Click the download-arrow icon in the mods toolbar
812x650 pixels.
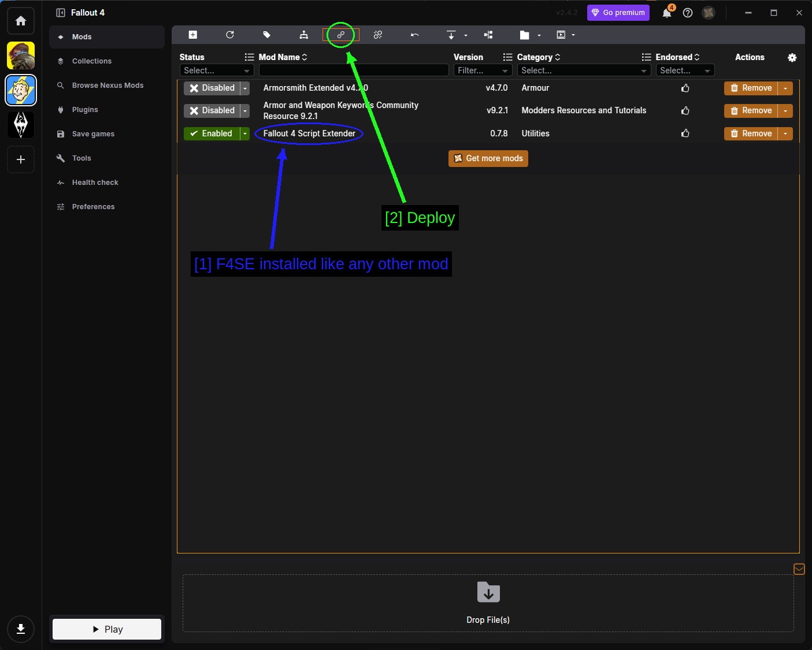click(451, 35)
